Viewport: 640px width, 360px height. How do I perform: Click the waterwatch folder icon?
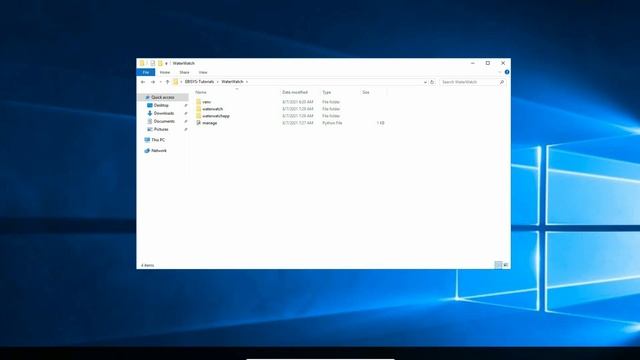(x=198, y=109)
